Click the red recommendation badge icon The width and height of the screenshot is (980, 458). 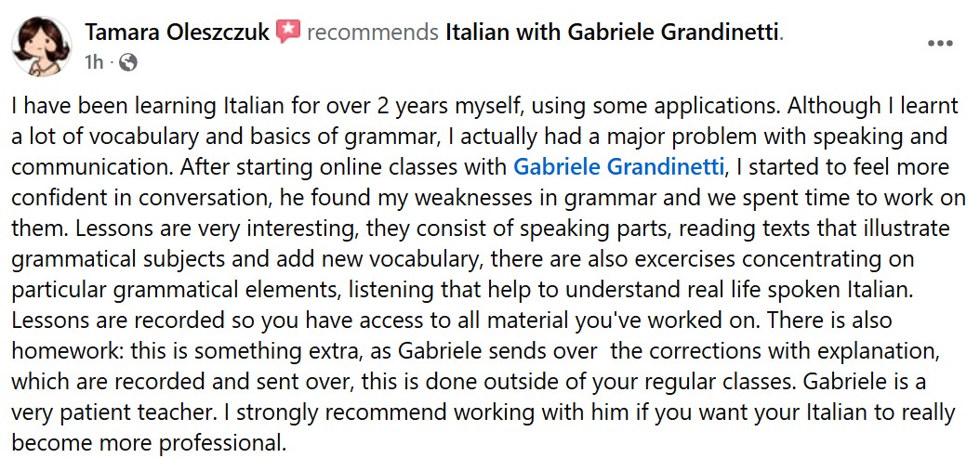pyautogui.click(x=288, y=33)
